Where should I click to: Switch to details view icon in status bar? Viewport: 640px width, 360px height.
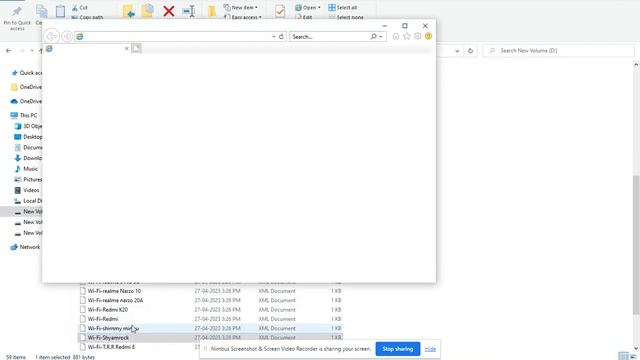point(623,356)
